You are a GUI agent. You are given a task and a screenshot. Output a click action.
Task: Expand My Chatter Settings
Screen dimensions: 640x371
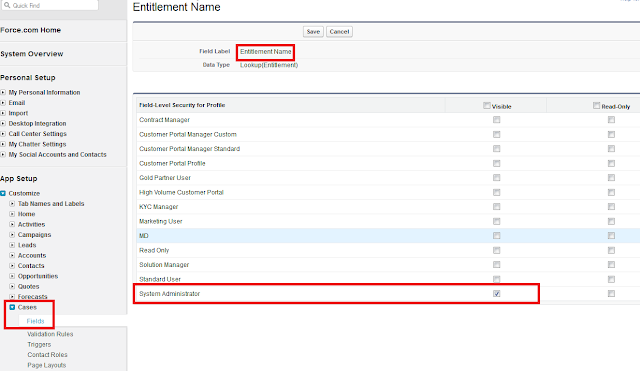click(x=3, y=144)
